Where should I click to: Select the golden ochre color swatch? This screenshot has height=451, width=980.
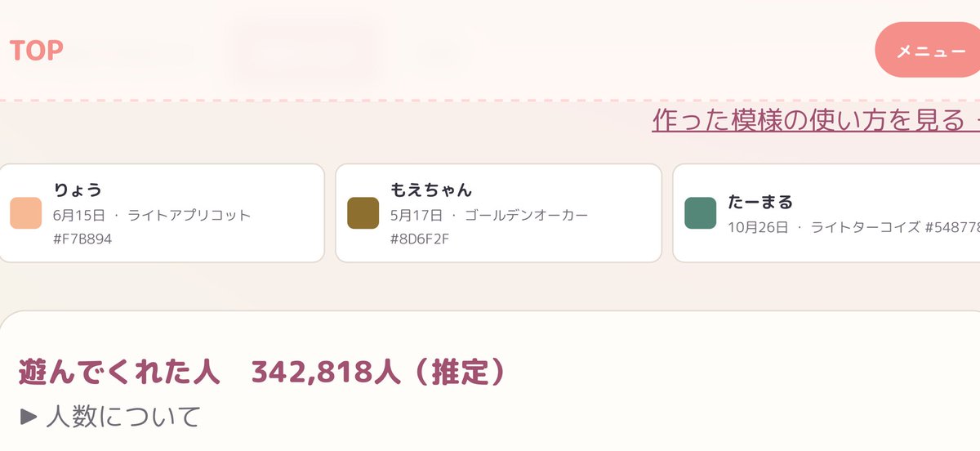(x=363, y=213)
